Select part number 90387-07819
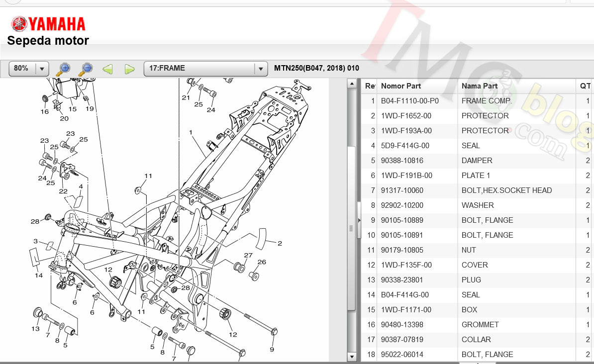Screen dimensions: 594x364 (x=402, y=340)
